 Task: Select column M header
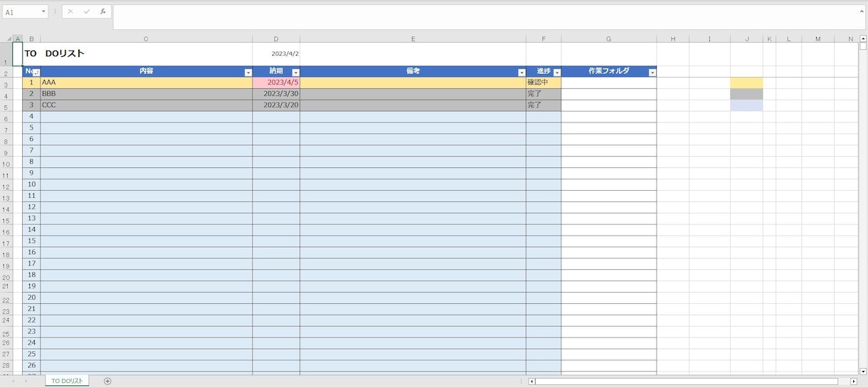point(817,38)
